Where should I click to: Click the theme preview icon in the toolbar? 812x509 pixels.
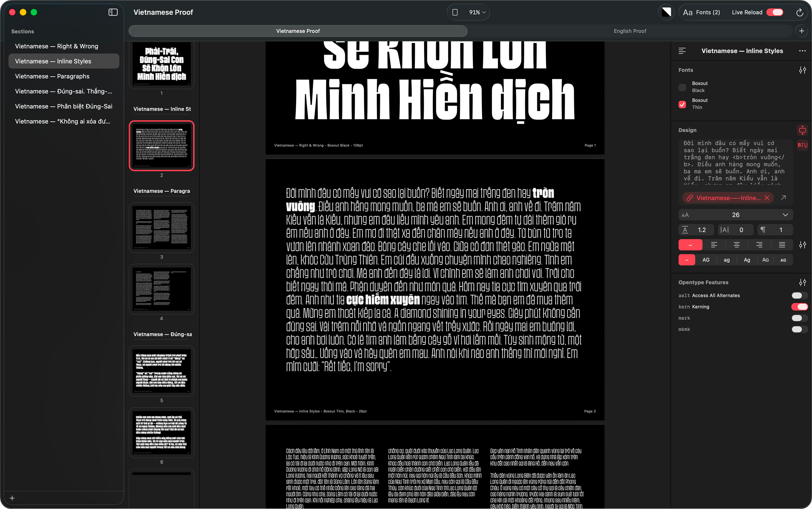coord(666,12)
